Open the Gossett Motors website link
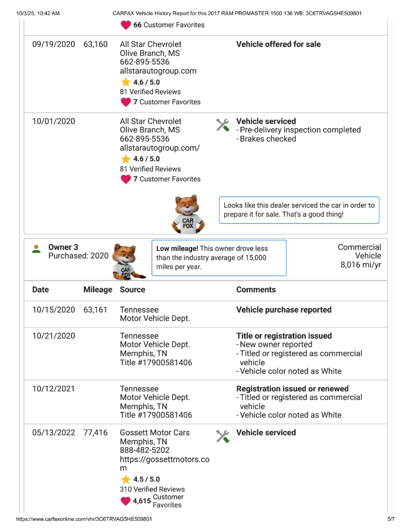This screenshot has height=532, width=411. (x=165, y=464)
